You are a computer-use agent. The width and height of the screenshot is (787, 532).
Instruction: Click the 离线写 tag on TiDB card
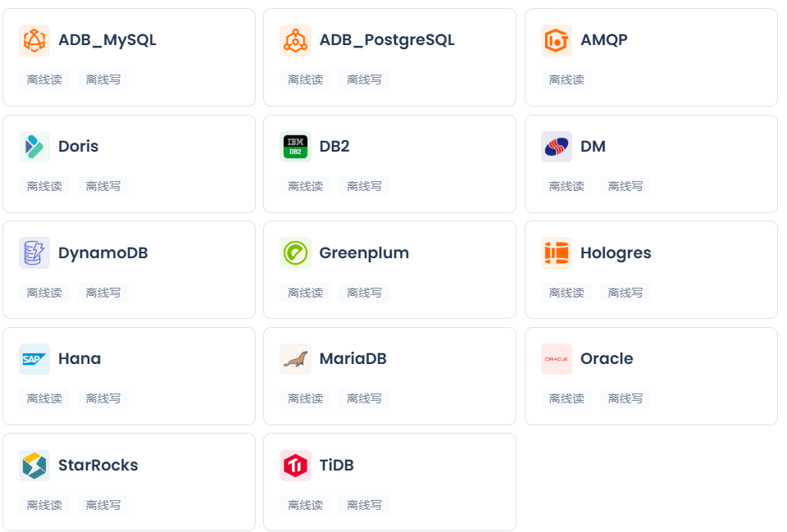tap(364, 505)
